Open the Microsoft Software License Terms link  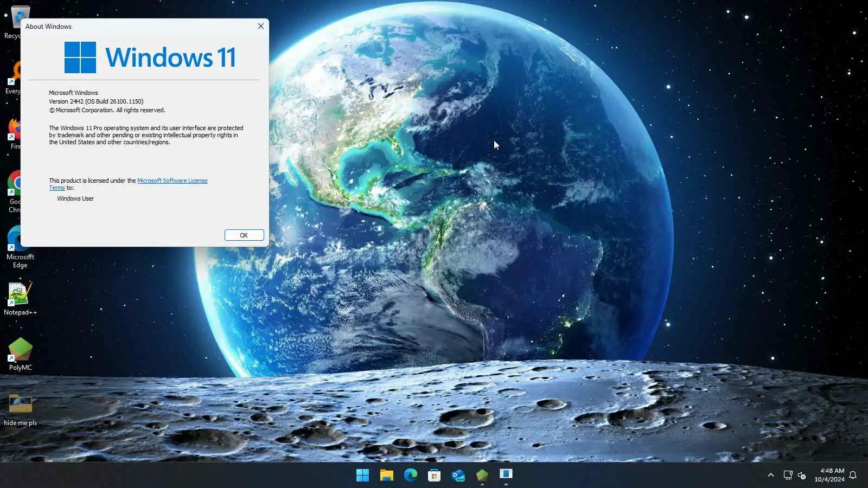[172, 181]
